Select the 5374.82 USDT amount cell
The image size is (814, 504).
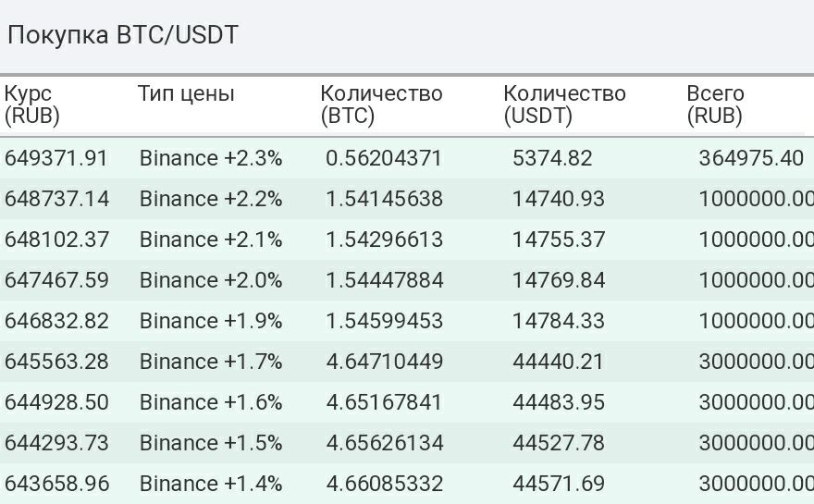click(x=552, y=158)
